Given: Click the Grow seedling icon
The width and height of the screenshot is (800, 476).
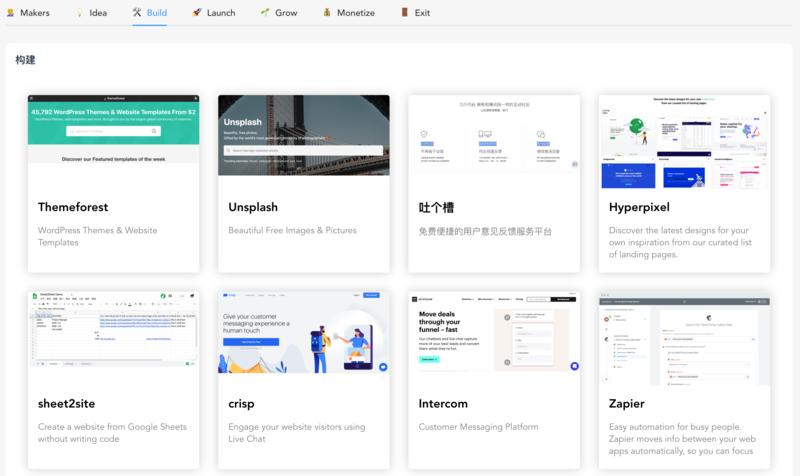Looking at the screenshot, I should (x=265, y=12).
